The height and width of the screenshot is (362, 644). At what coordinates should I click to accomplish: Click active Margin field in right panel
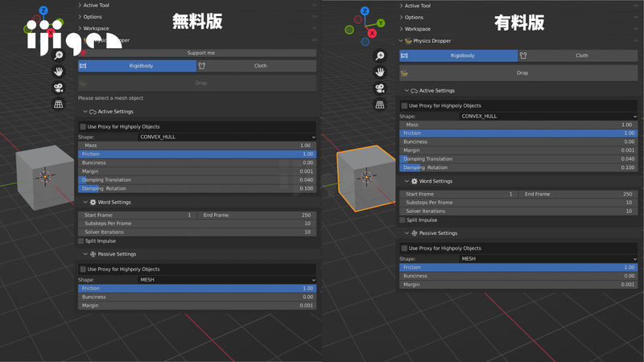[518, 150]
